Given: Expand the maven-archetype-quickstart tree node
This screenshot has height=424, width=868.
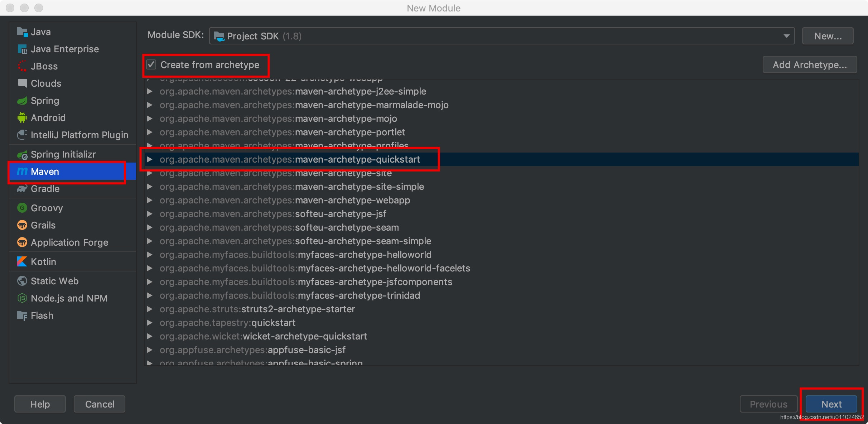Looking at the screenshot, I should pos(150,159).
